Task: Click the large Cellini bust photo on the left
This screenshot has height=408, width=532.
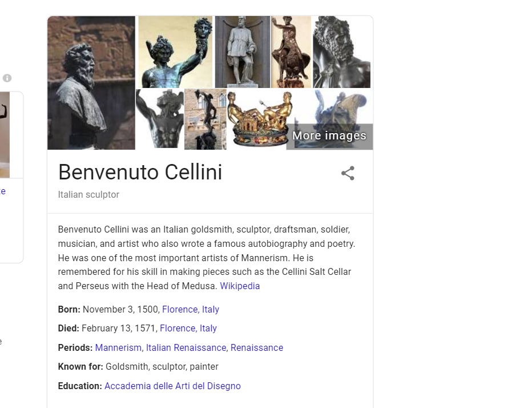Action: point(91,83)
